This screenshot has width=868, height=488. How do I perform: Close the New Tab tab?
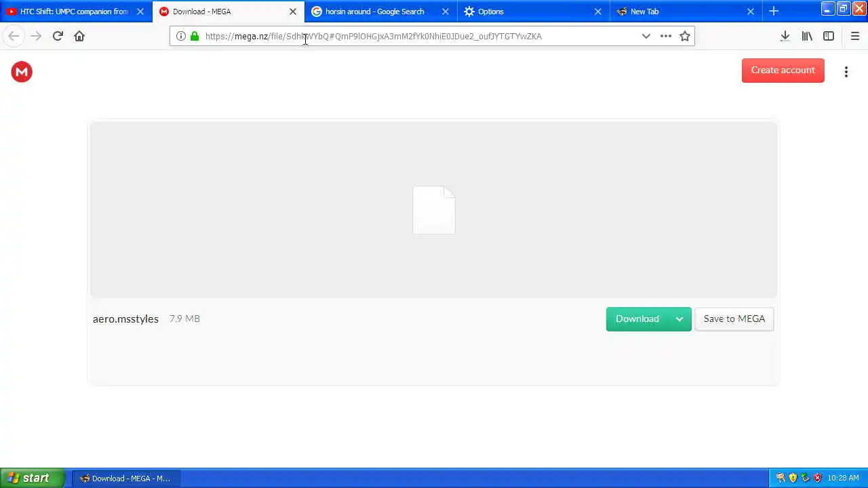point(751,12)
